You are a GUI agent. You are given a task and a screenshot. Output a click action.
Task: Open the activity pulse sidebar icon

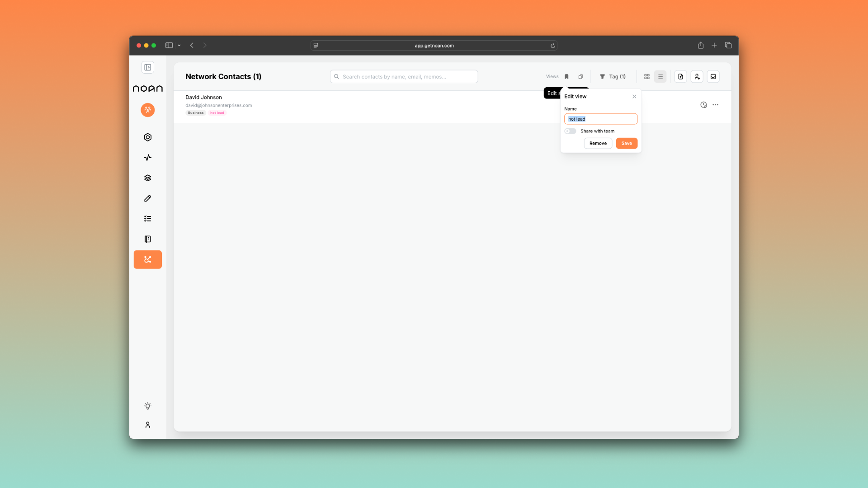[148, 158]
